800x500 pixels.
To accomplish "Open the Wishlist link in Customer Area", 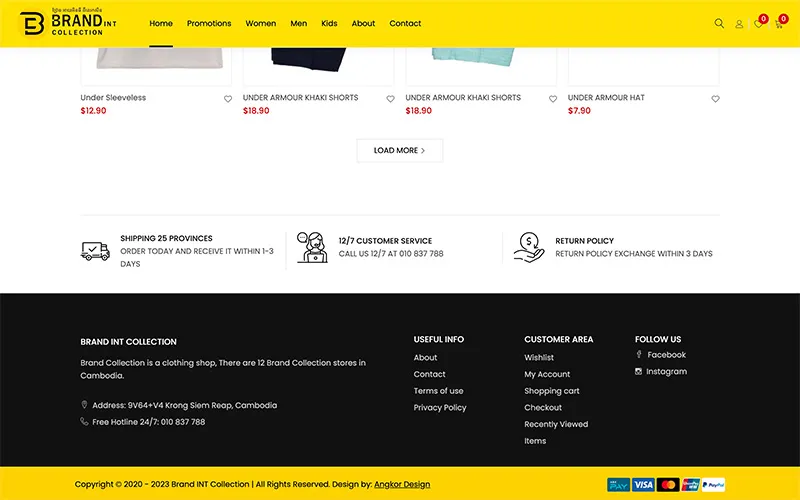I will 539,358.
